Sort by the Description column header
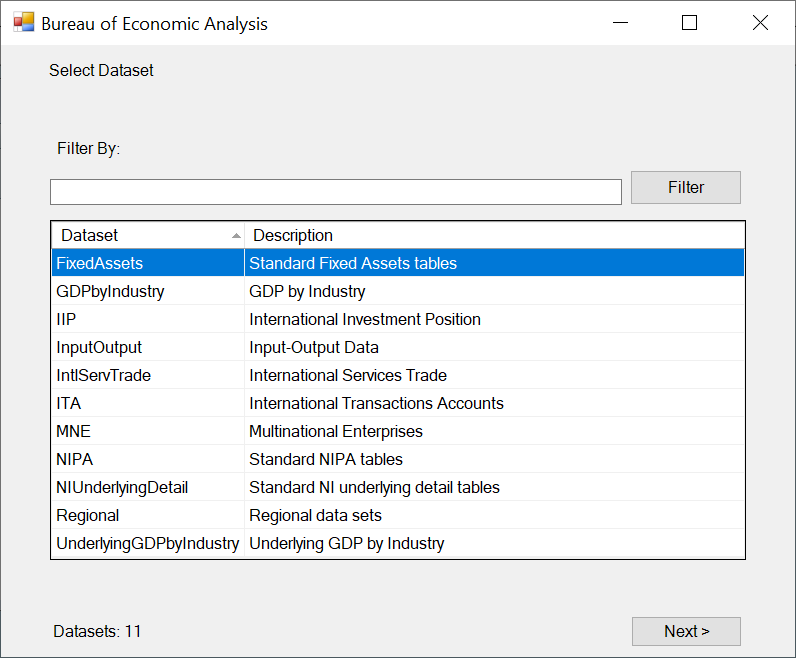796x658 pixels. coord(494,235)
